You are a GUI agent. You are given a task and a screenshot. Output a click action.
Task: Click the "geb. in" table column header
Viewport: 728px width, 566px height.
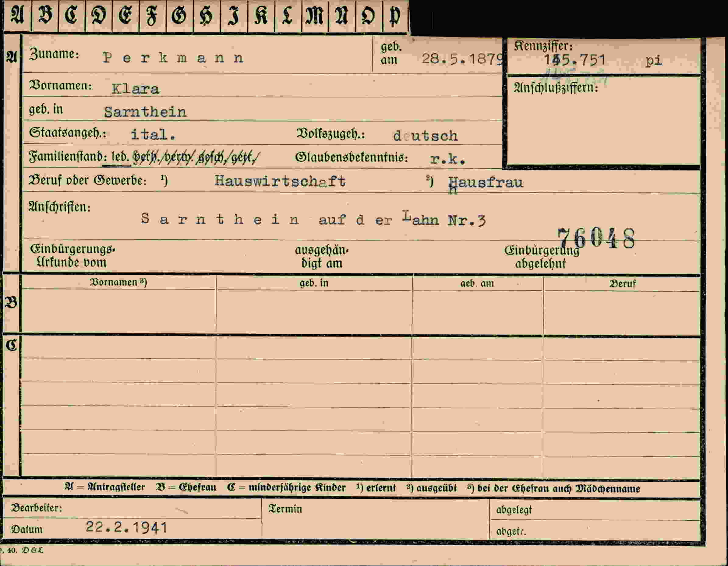pos(314,283)
